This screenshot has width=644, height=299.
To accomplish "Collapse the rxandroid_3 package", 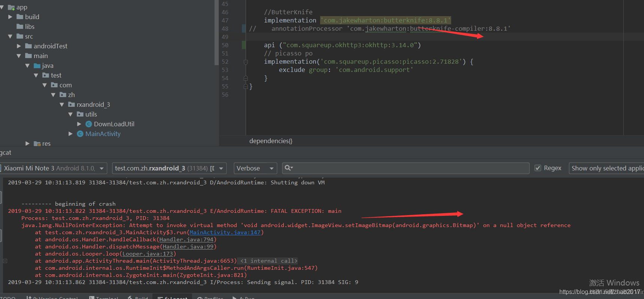I will click(x=62, y=105).
